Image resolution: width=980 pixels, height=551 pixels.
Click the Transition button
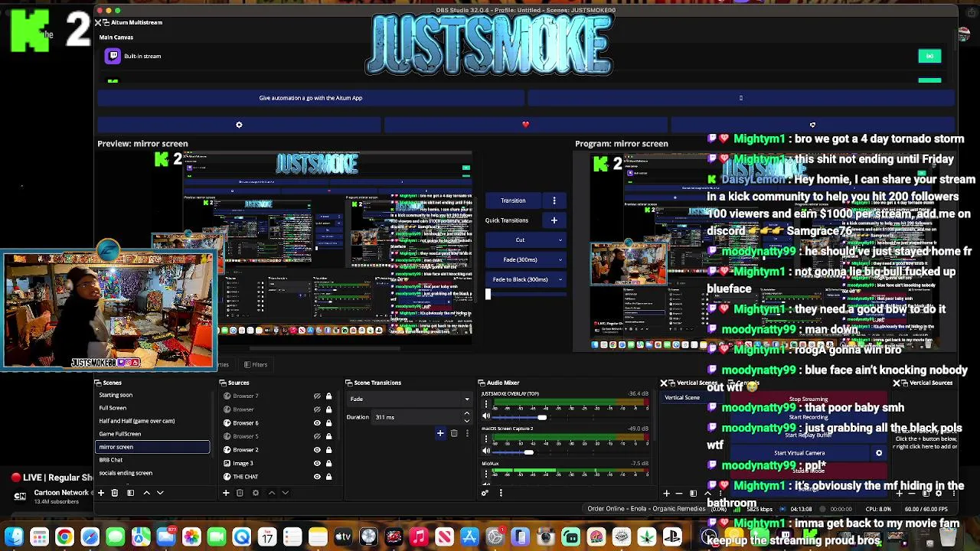coord(513,201)
